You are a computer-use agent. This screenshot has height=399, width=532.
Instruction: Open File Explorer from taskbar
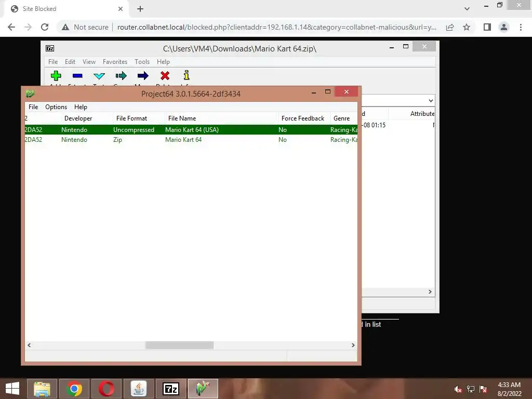coord(42,389)
